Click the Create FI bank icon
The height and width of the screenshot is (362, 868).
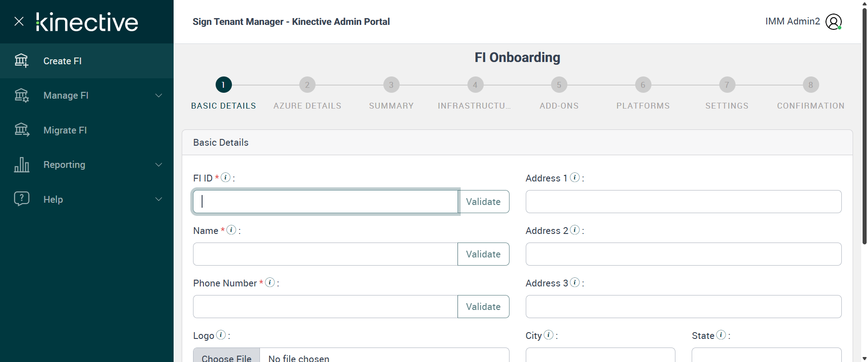(x=21, y=61)
